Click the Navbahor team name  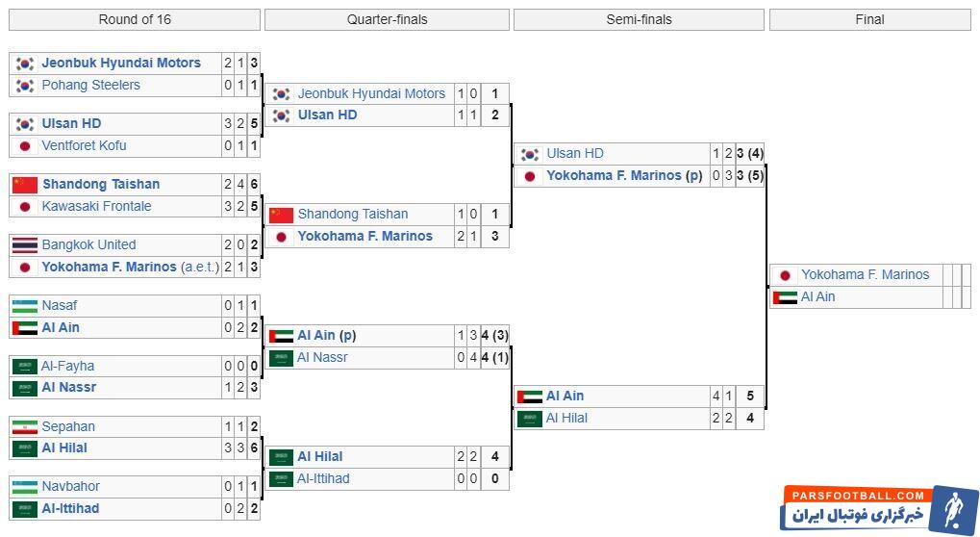(x=70, y=486)
